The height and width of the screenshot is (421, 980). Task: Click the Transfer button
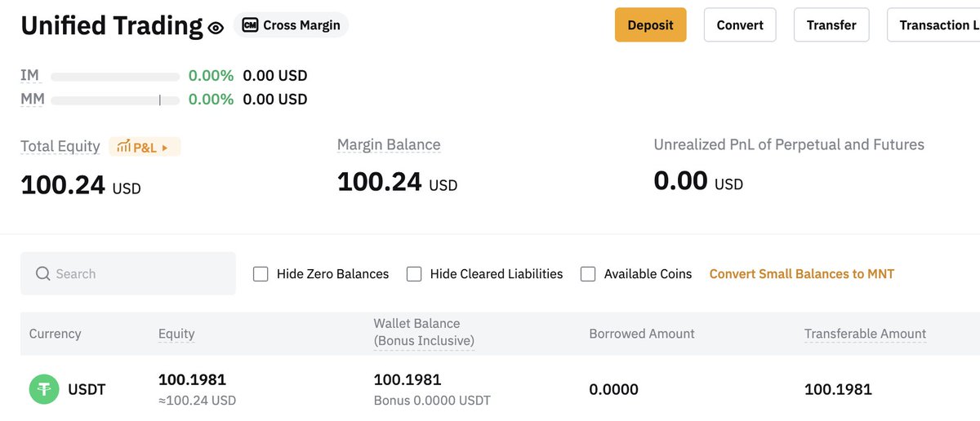(831, 25)
